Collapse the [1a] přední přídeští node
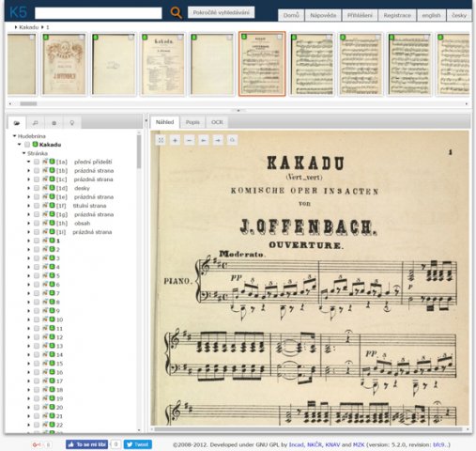Image resolution: width=476 pixels, height=451 pixels. [x=28, y=162]
